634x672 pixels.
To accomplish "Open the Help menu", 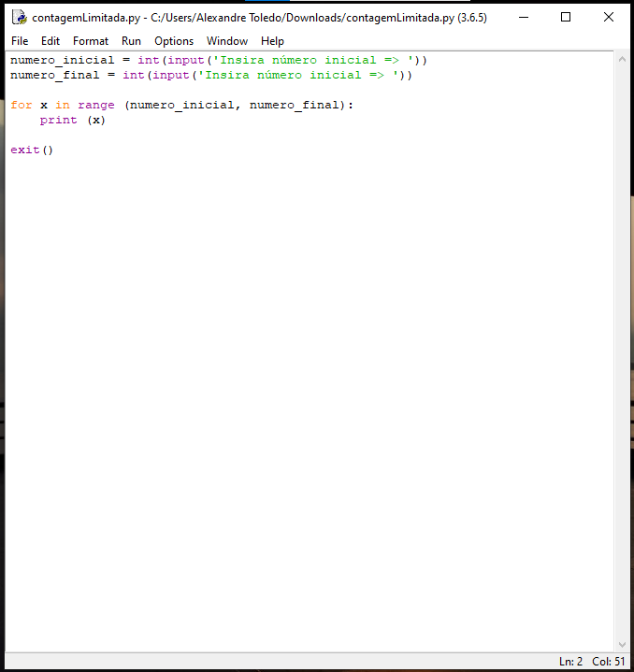I will coord(272,41).
